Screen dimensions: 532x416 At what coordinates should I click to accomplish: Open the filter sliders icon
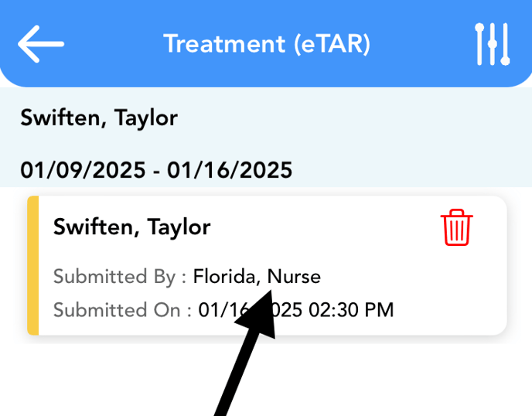pos(493,44)
